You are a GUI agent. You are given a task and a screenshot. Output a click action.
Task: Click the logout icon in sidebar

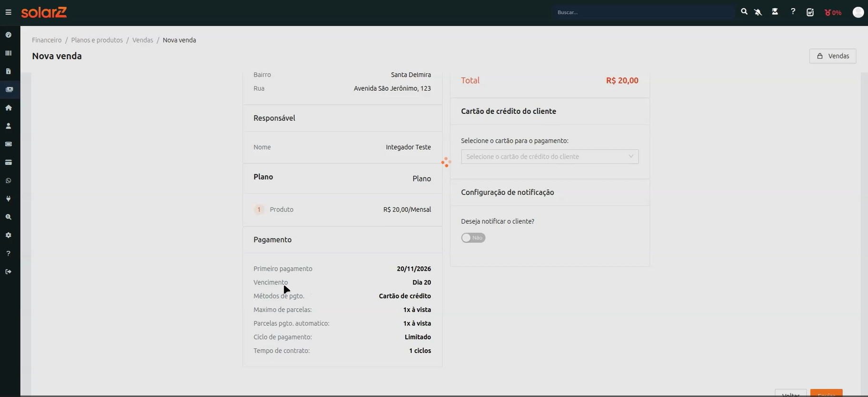point(9,272)
